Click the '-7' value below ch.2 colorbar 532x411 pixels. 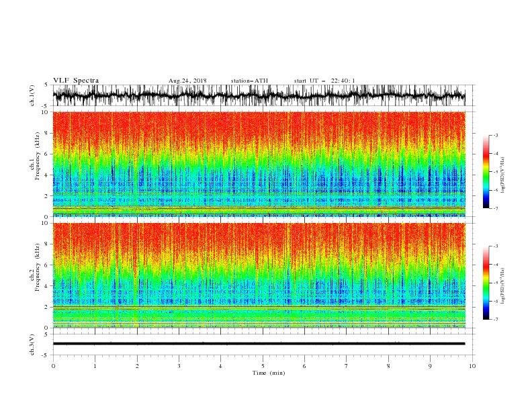(495, 320)
